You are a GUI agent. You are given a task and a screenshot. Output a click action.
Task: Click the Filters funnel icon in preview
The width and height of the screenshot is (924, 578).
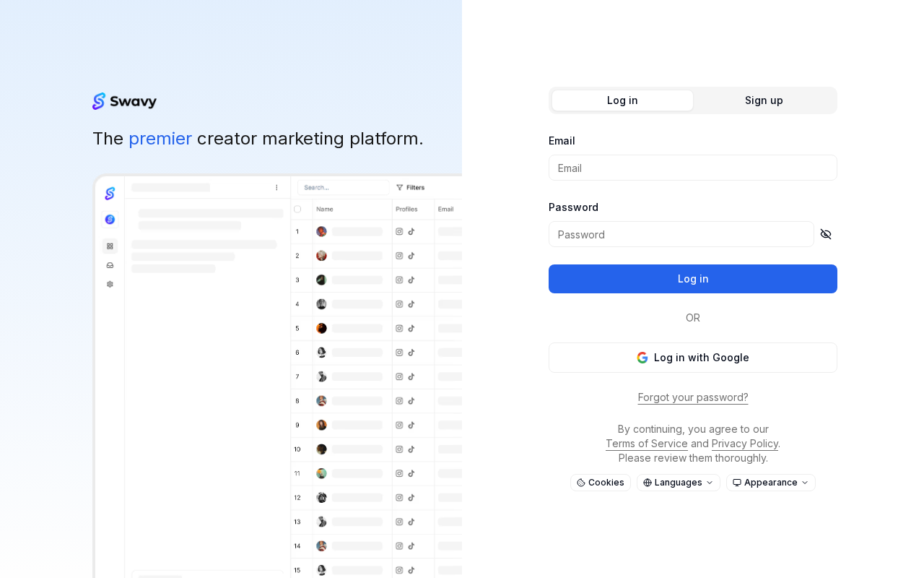[x=400, y=188]
